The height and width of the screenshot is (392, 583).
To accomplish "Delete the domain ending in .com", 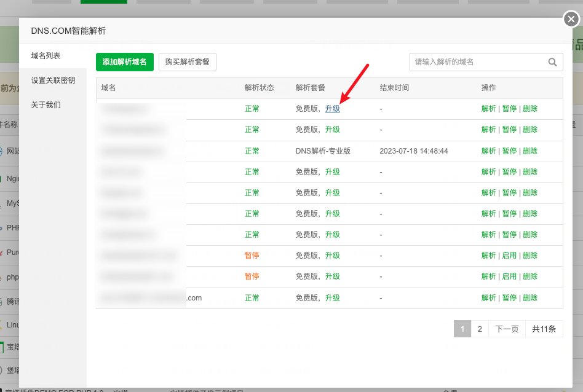I will coord(530,297).
